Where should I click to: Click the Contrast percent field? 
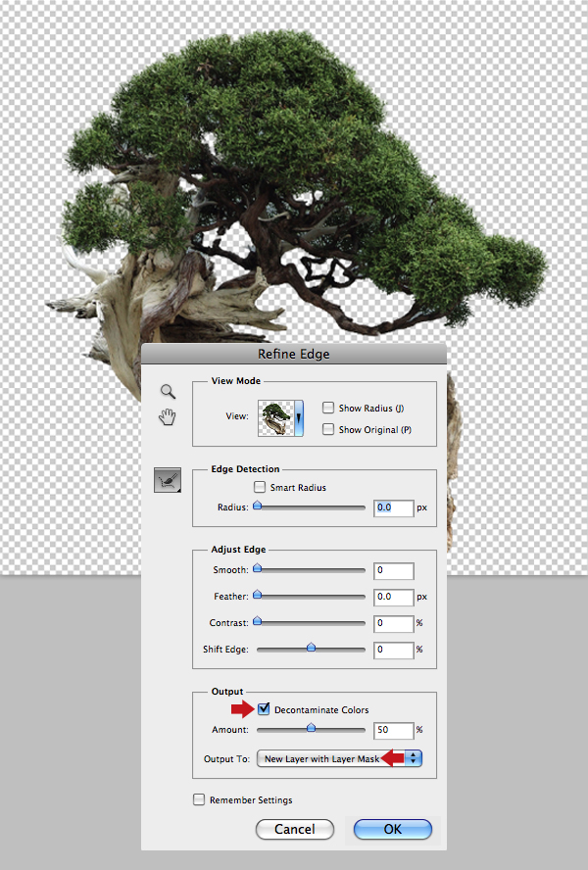point(394,624)
